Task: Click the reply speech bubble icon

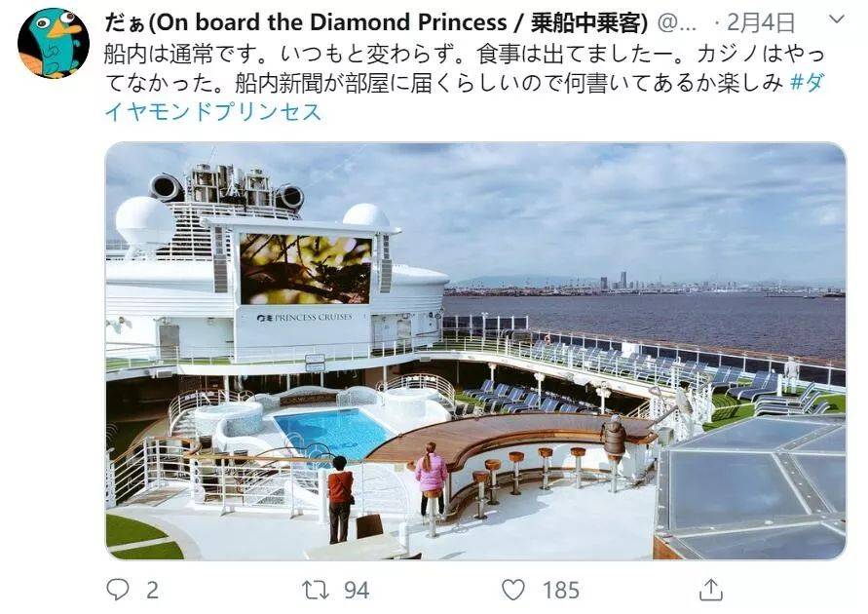Action: [x=117, y=590]
